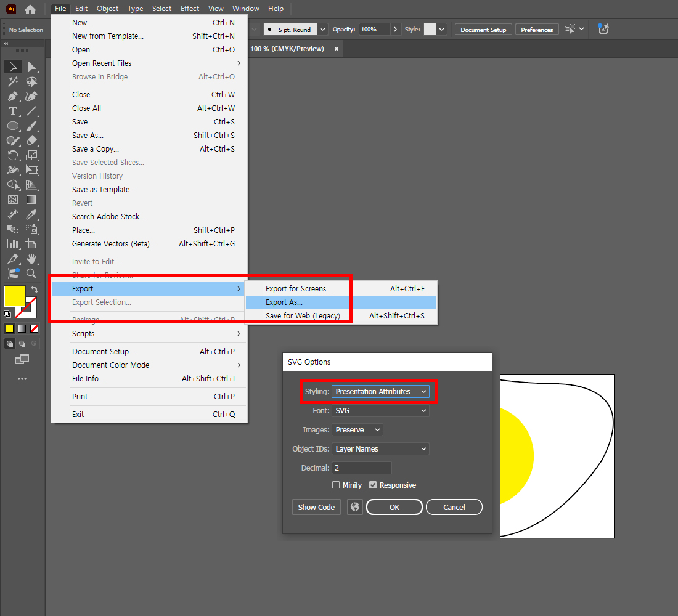678x616 pixels.
Task: Click OK in SVG Options
Action: coord(394,507)
